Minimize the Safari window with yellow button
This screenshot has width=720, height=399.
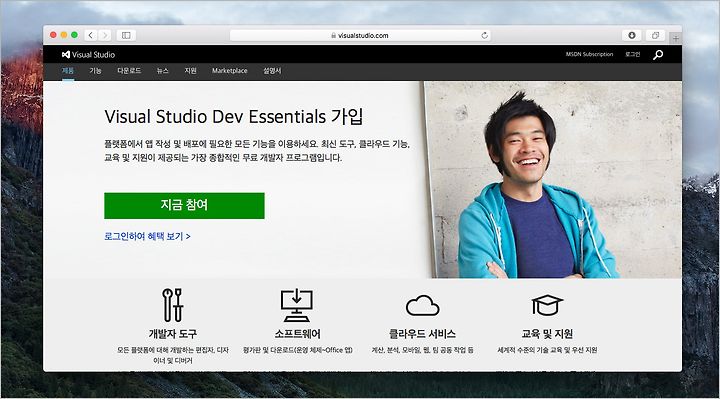pos(64,35)
